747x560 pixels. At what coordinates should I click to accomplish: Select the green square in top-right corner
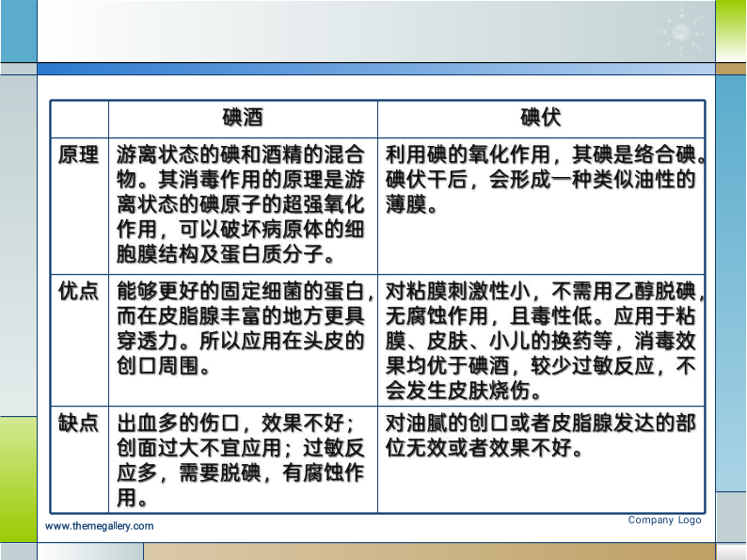pos(730,31)
